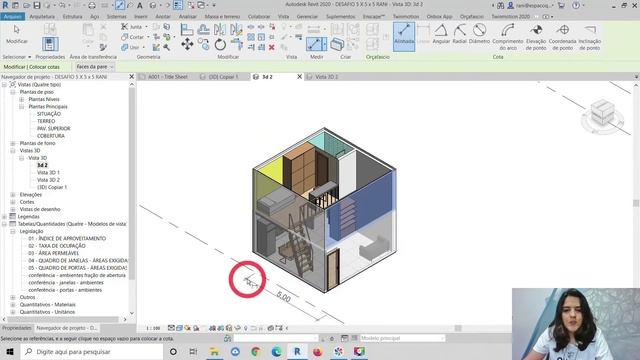Open the Arquivo menu tab
The image size is (640, 360).
click(13, 16)
